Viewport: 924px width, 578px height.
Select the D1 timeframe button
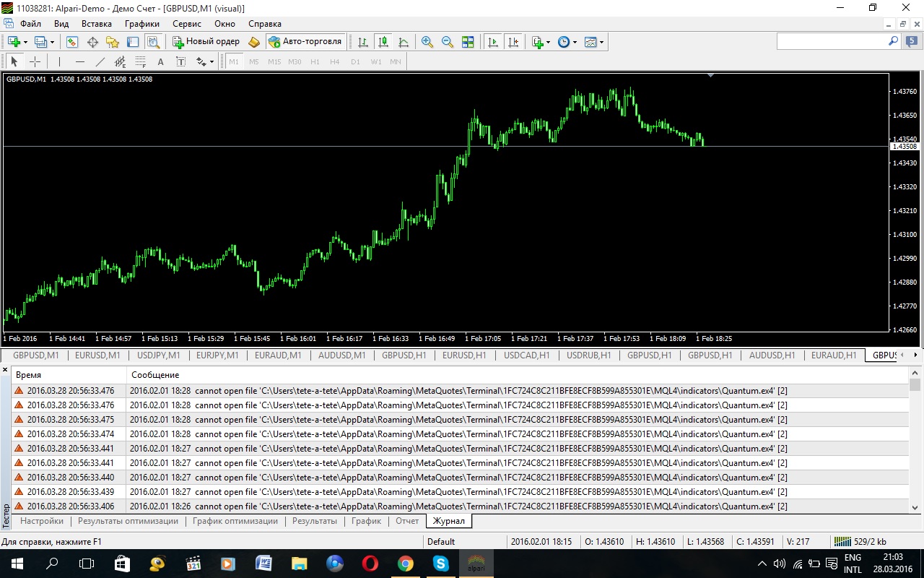click(355, 61)
